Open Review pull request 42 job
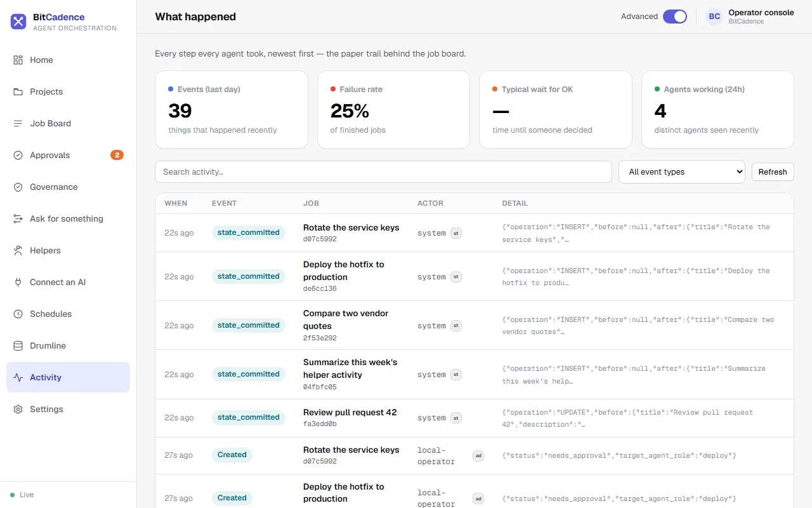 350,412
